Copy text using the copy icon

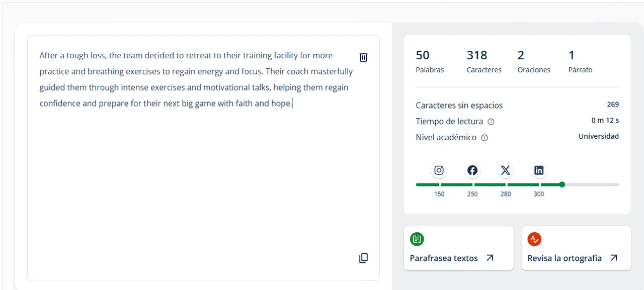[363, 258]
